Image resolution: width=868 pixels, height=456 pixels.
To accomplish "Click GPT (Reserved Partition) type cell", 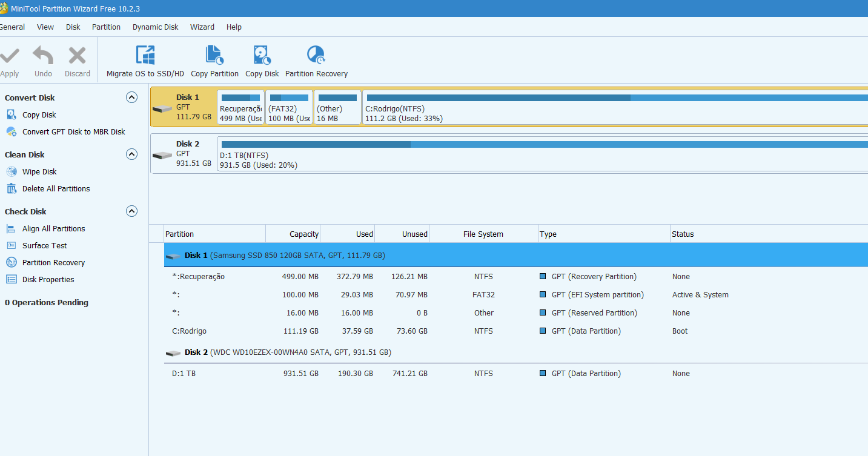I will coord(594,313).
